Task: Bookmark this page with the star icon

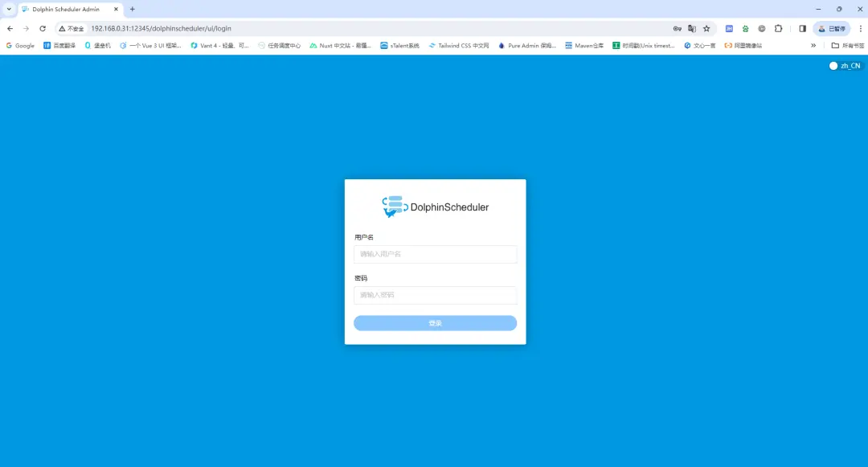Action: pyautogui.click(x=706, y=29)
